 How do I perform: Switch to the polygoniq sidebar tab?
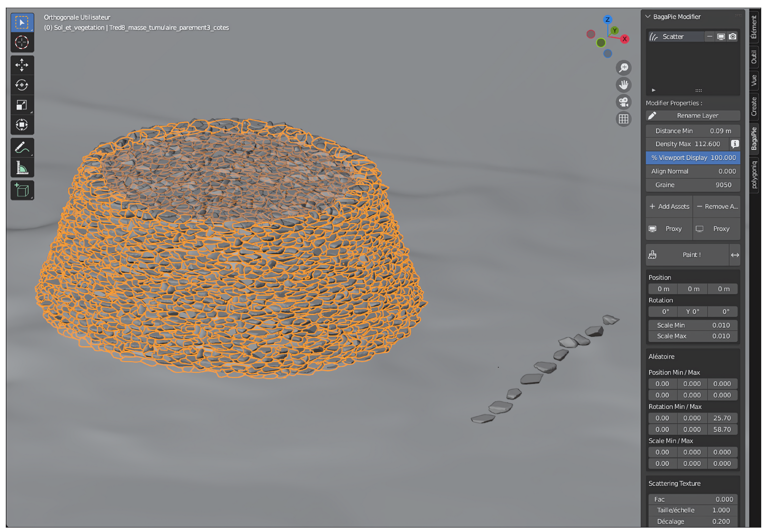[754, 175]
